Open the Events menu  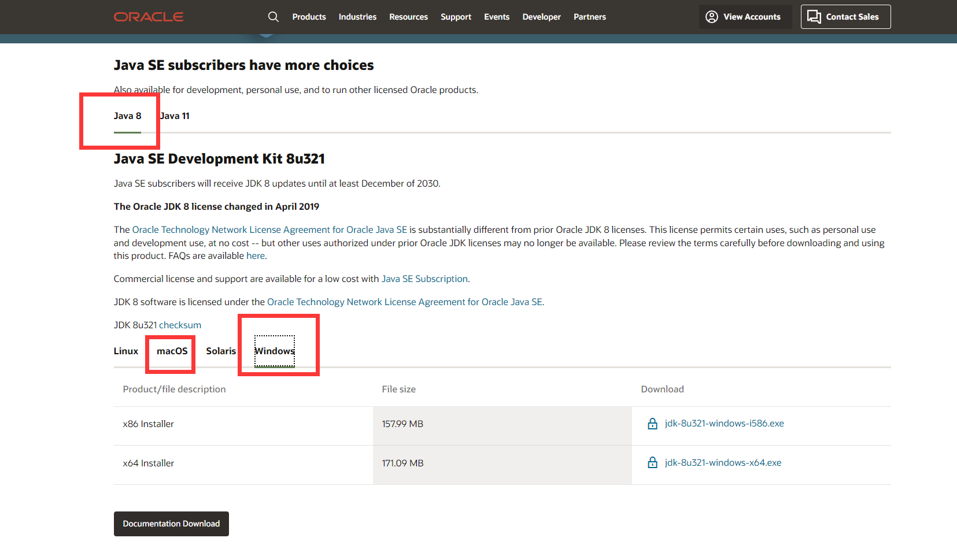coord(497,17)
